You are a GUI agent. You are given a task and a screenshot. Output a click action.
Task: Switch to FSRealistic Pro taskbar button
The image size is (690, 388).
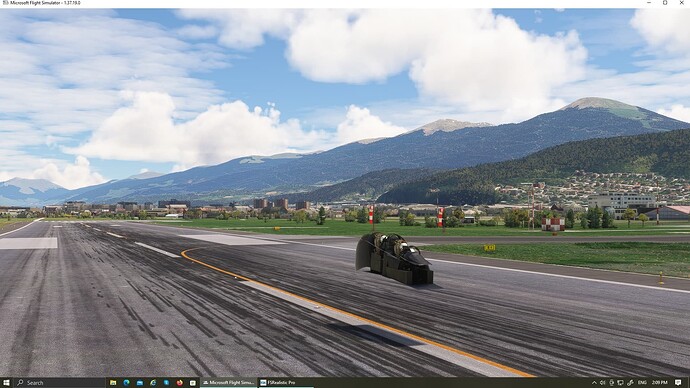coord(286,383)
